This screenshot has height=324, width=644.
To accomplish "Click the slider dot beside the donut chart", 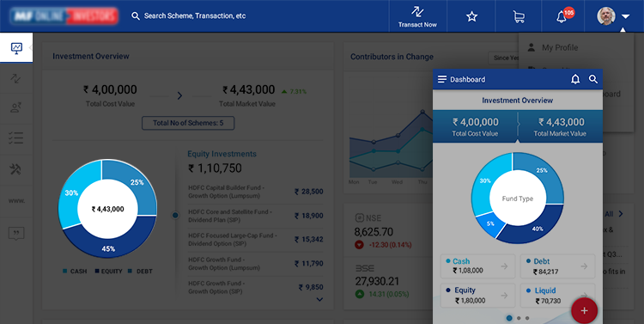I will pyautogui.click(x=175, y=215).
